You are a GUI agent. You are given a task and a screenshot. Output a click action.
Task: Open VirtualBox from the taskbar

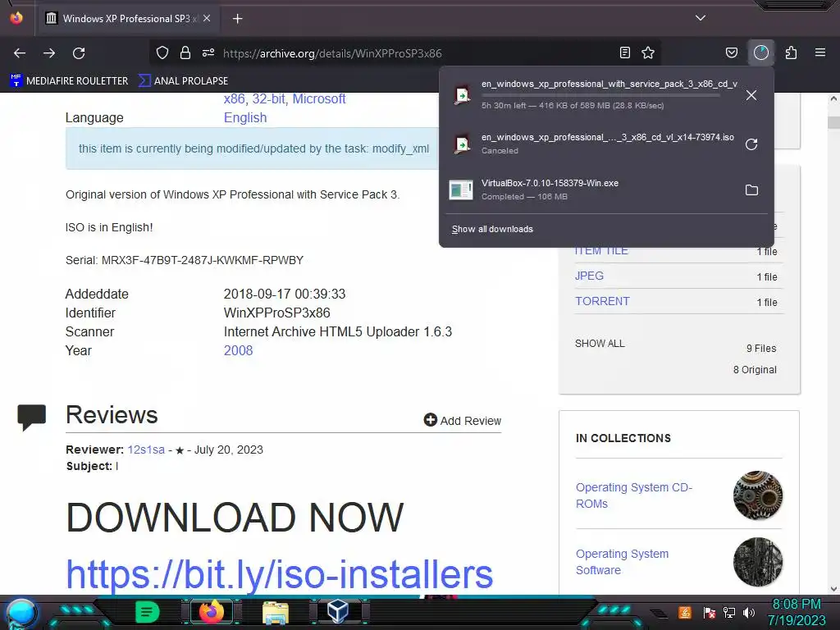(338, 612)
